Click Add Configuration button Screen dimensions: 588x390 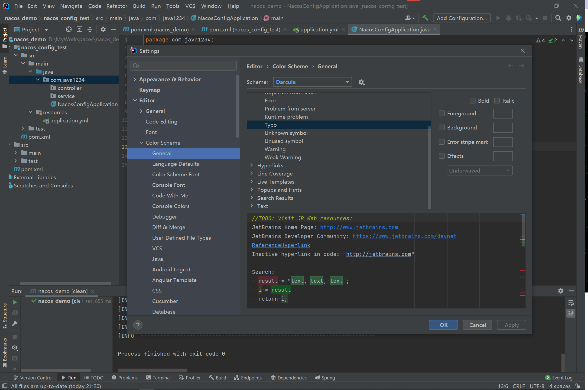coord(462,18)
